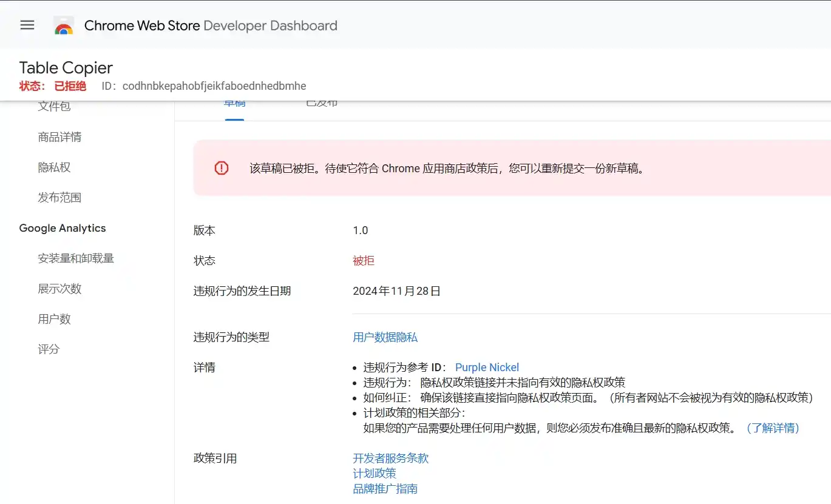
Task: Click the 详情 label
Action: pos(205,368)
